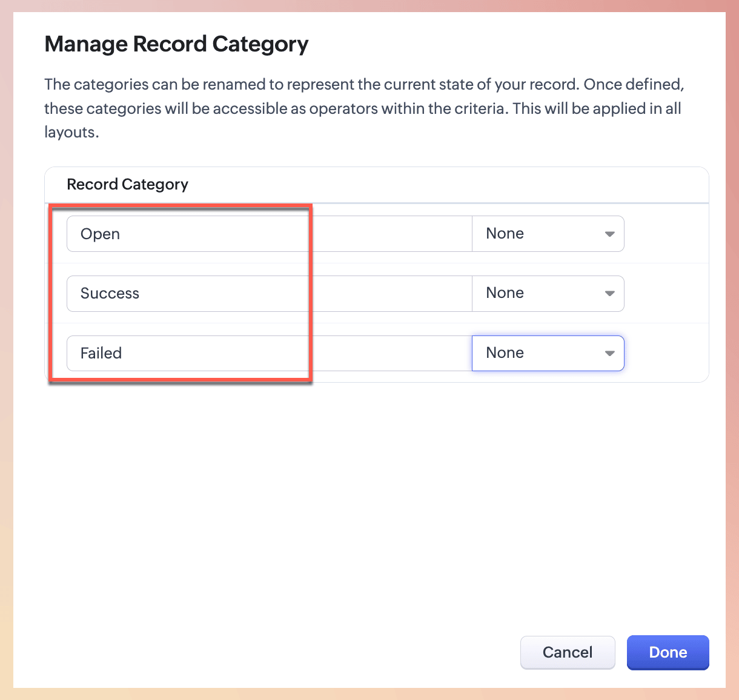
Task: Select the None label in the focused Failed row
Action: pyautogui.click(x=505, y=353)
